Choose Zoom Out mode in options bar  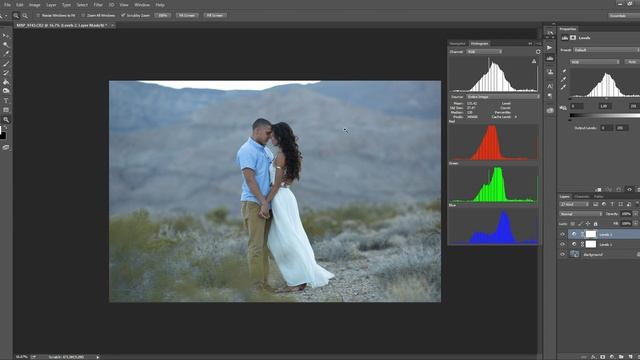25,16
